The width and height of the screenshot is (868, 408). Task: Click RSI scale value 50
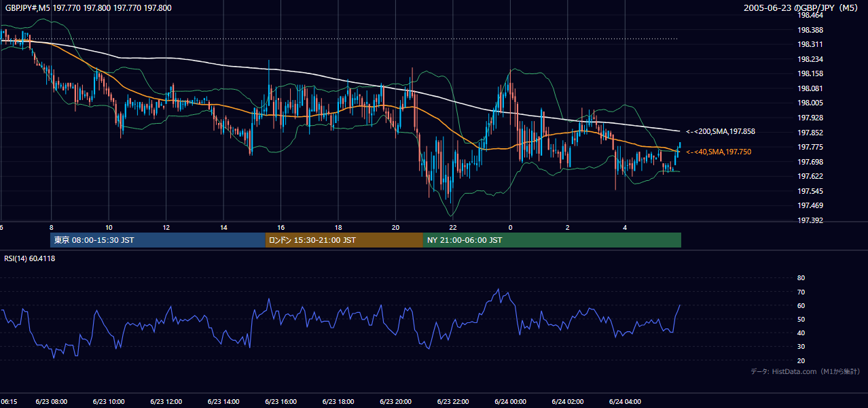tap(801, 319)
